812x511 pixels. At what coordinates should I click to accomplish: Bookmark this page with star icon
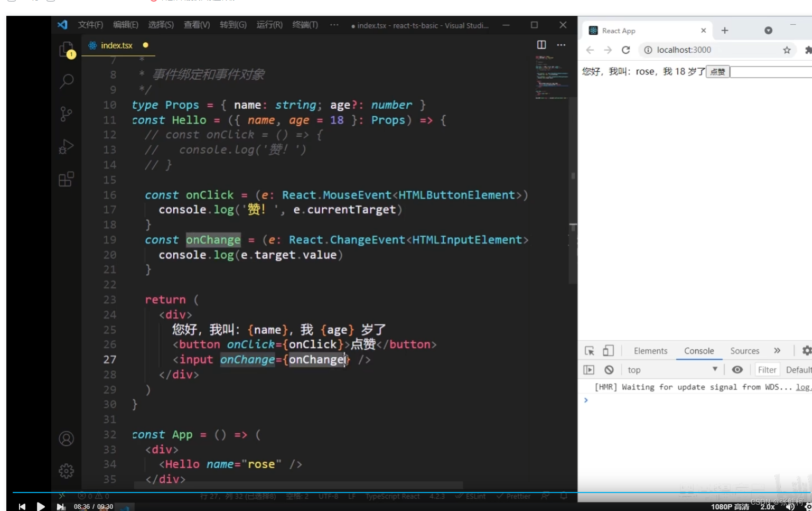(787, 50)
